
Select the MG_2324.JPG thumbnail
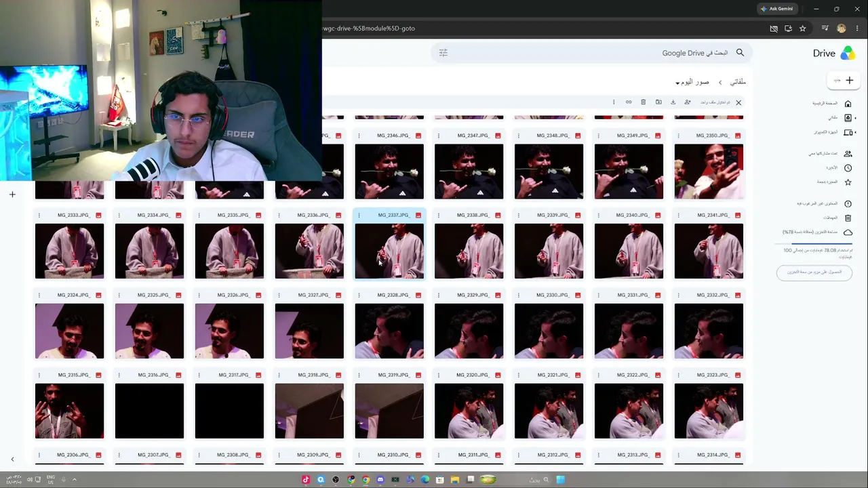[x=69, y=331]
